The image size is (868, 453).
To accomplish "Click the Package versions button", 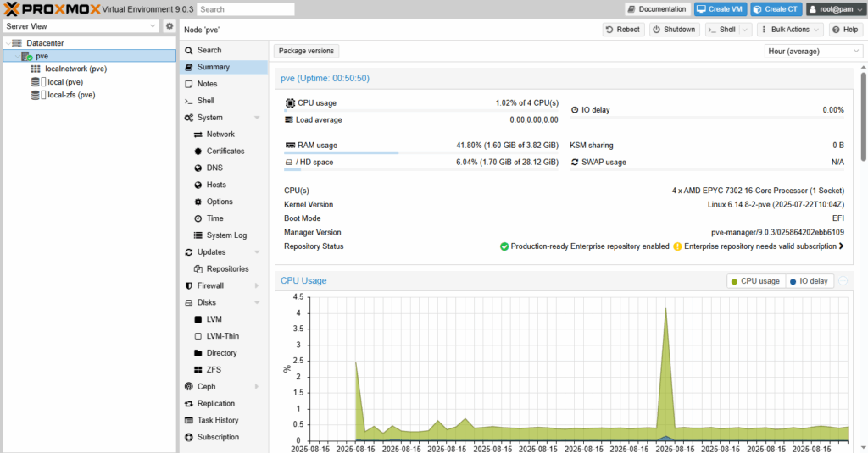I will [306, 51].
